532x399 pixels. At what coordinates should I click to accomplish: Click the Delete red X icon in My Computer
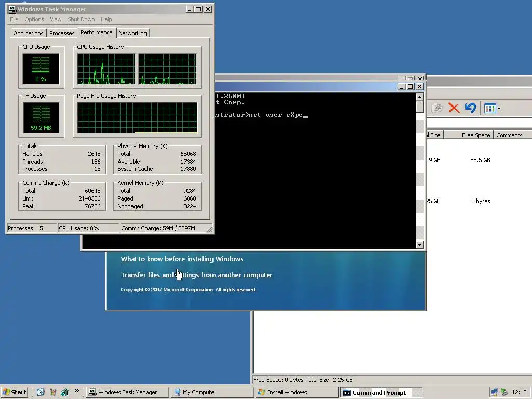point(454,108)
